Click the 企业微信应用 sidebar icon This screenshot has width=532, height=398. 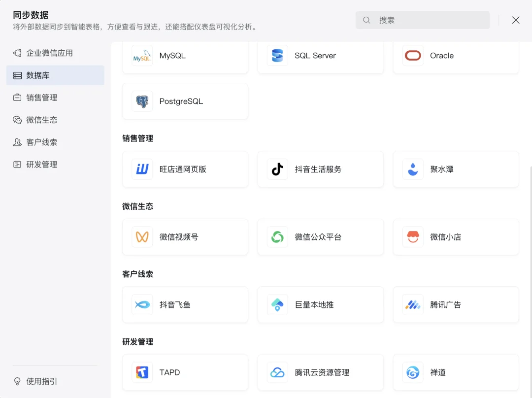(x=17, y=53)
